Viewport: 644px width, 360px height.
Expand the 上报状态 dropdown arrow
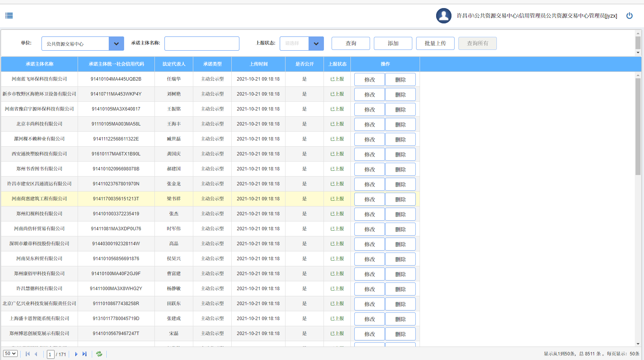pos(316,44)
